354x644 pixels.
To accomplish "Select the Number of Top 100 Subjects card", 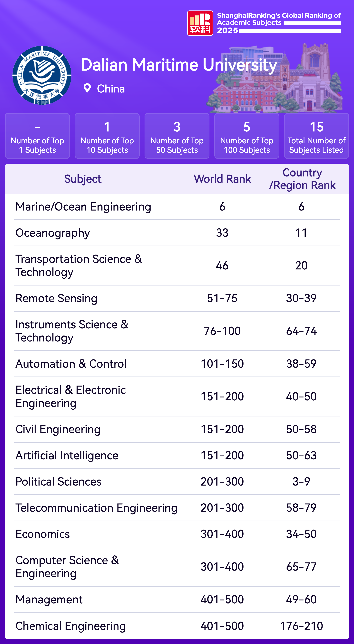I will (x=247, y=136).
